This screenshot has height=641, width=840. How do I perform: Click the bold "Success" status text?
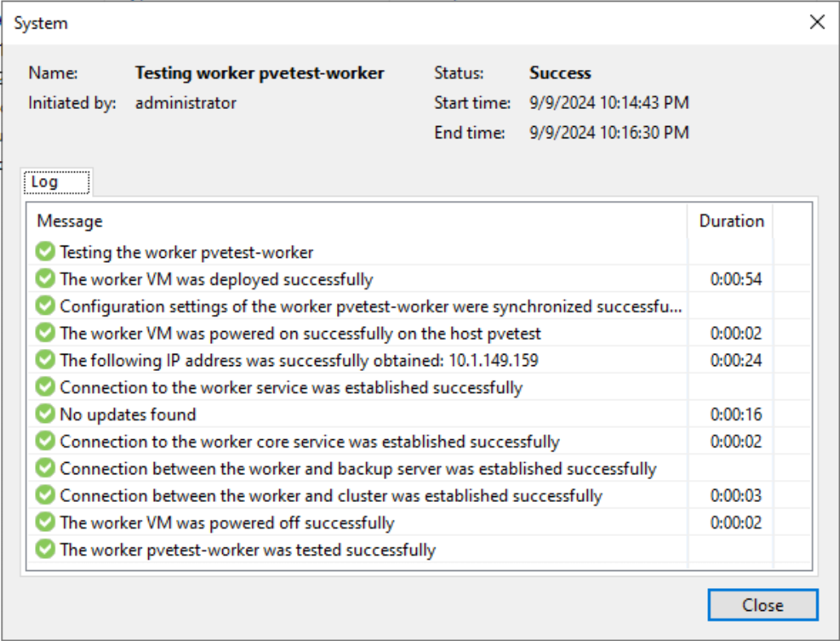coord(560,72)
